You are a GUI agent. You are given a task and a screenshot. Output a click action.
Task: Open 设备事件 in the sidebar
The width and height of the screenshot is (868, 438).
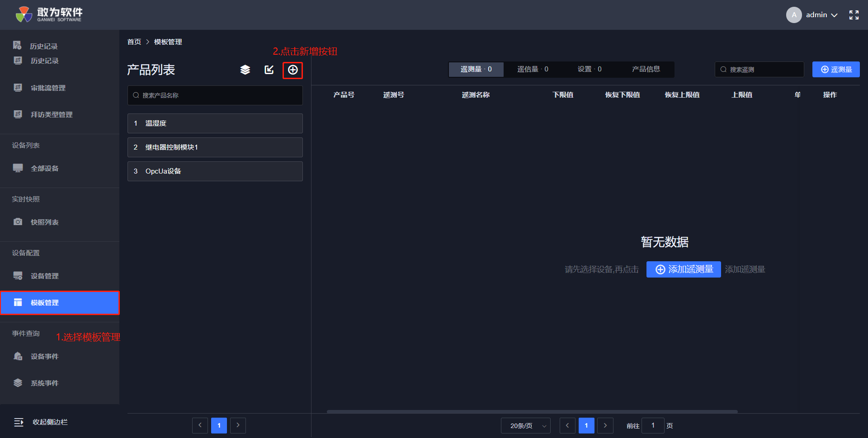coord(44,356)
